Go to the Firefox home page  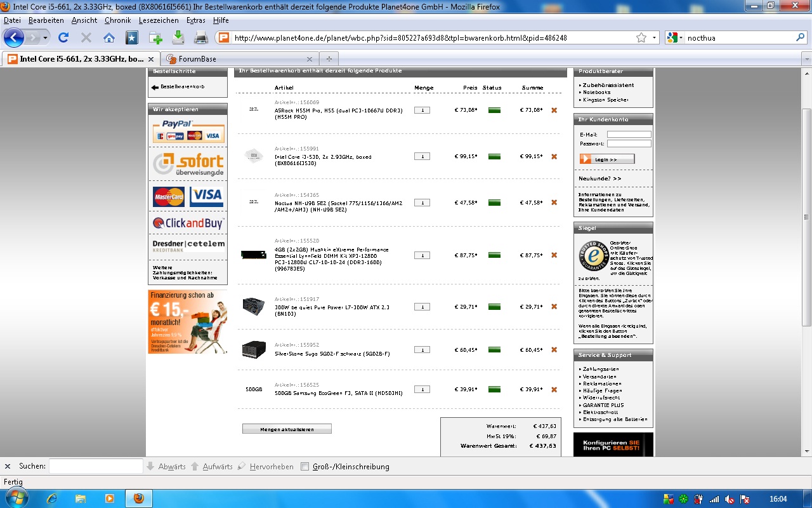click(x=109, y=38)
